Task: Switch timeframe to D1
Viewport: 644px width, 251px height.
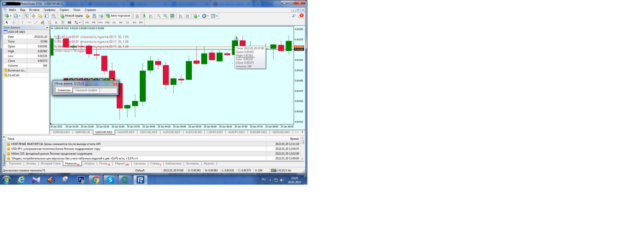Action: 127,22
